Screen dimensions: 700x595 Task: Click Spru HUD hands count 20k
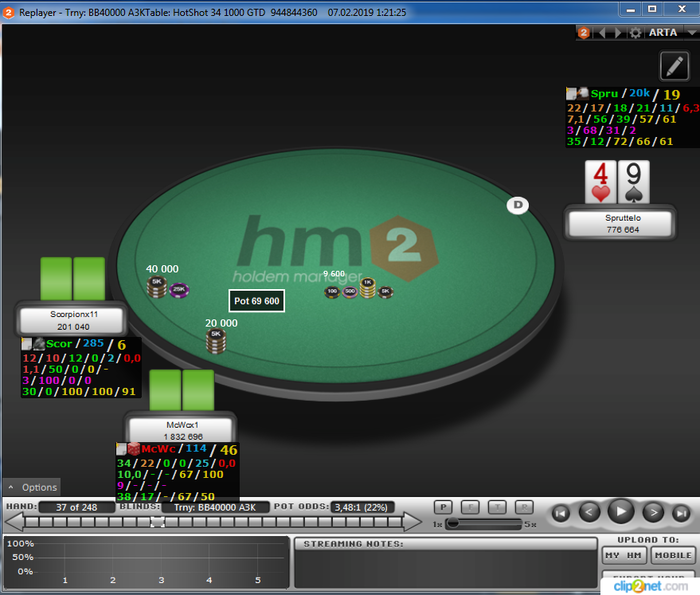tap(639, 93)
